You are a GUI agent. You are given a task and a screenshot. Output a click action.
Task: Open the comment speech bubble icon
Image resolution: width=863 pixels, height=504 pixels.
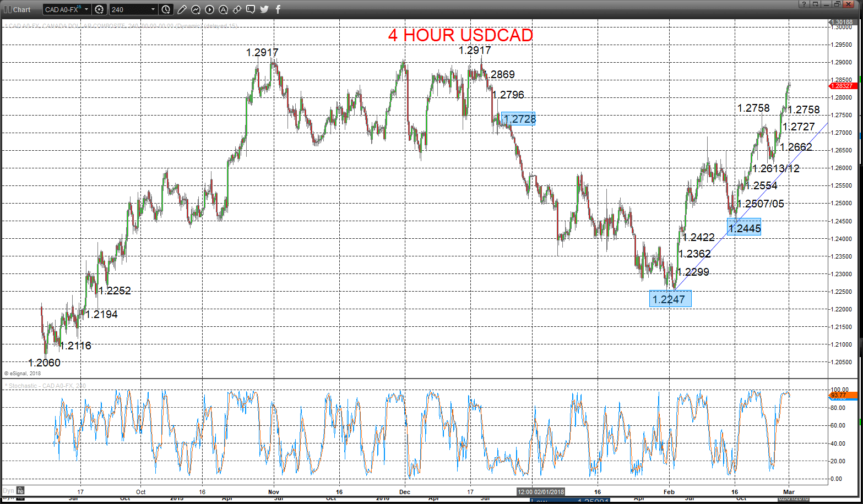(251, 9)
